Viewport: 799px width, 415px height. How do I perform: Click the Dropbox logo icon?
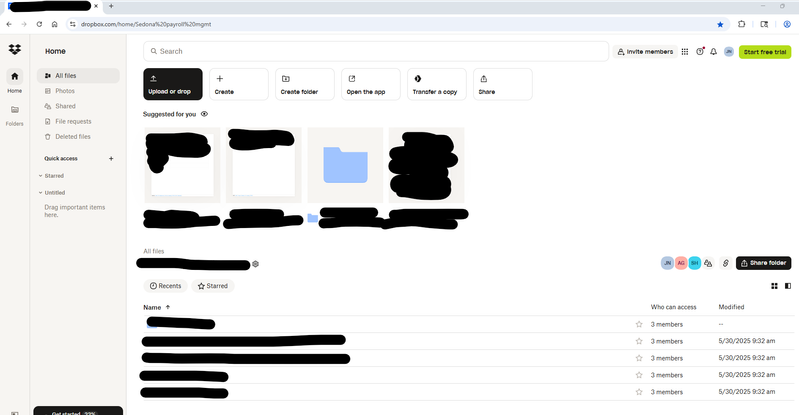15,49
